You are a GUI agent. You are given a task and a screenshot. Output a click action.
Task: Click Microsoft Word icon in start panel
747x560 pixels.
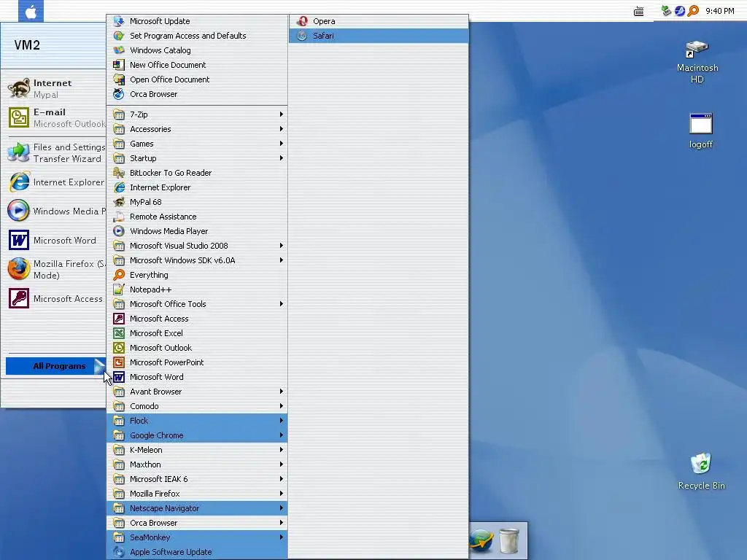[x=19, y=240]
